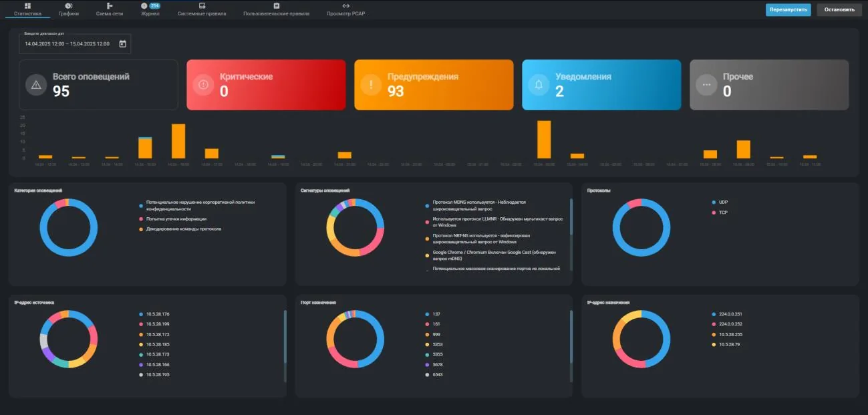This screenshot has width=868, height=415.
Task: Select legend entry 10.5.28.255
Action: coord(728,334)
